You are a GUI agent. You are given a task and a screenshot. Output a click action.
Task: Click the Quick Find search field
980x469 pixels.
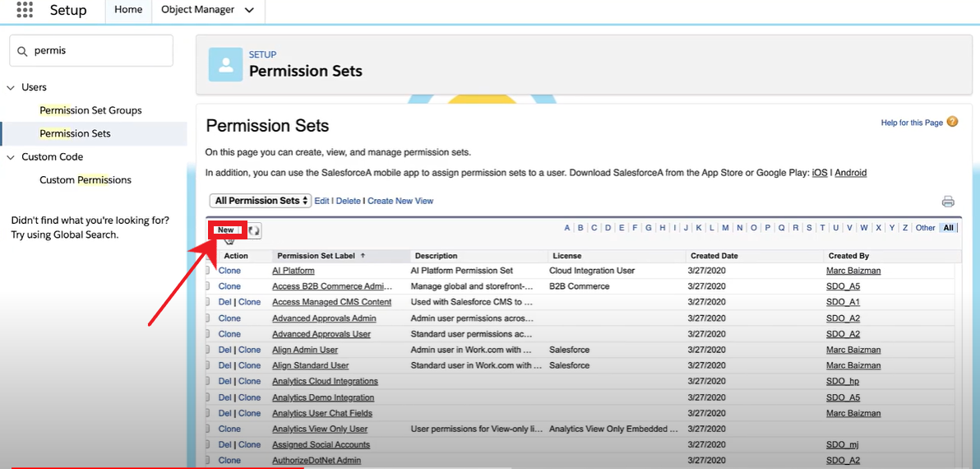point(99,51)
